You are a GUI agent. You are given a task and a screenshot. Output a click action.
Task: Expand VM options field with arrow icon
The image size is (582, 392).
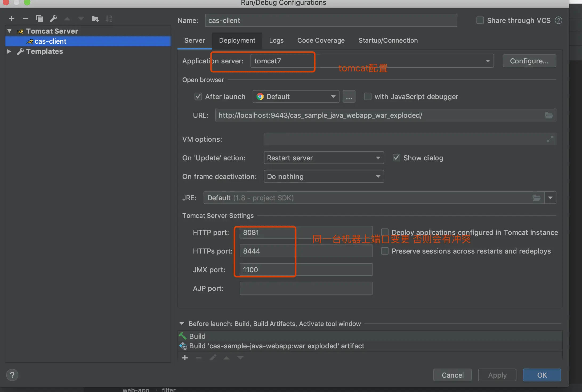(549, 139)
